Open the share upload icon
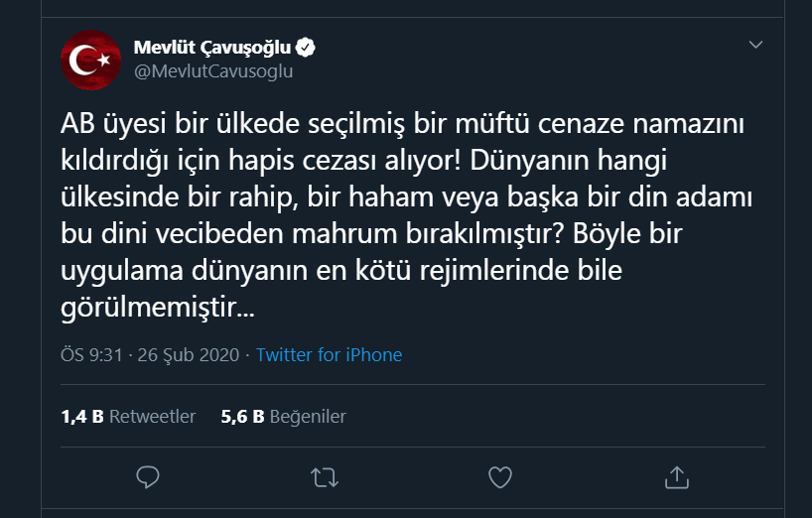This screenshot has height=518, width=812. pyautogui.click(x=677, y=477)
